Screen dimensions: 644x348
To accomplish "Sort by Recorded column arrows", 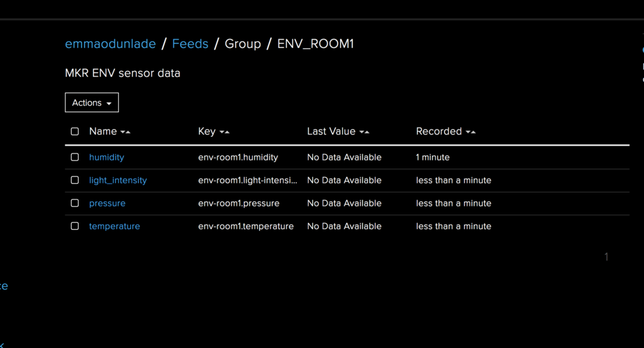I will 470,132.
